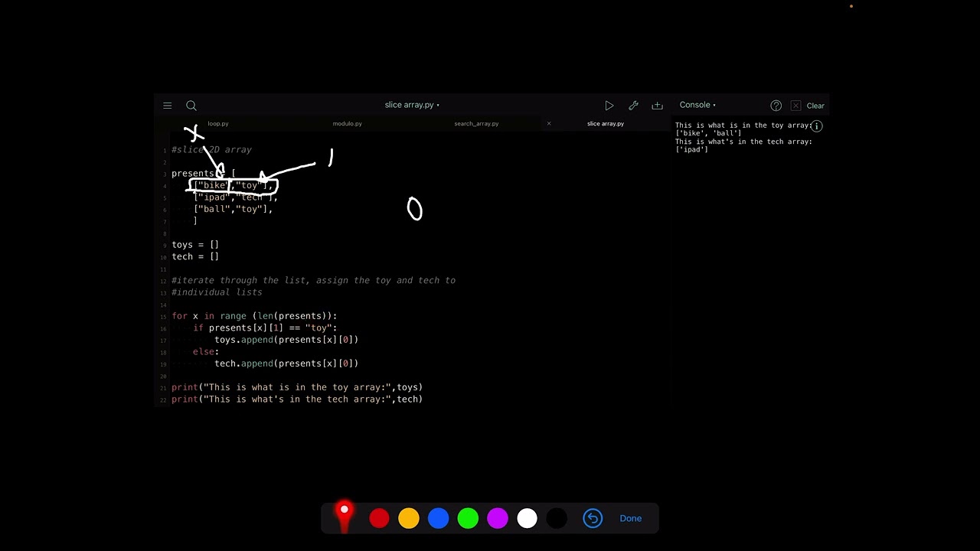The image size is (980, 551).
Task: Click the '#iterate through the list' comment
Action: (x=313, y=280)
